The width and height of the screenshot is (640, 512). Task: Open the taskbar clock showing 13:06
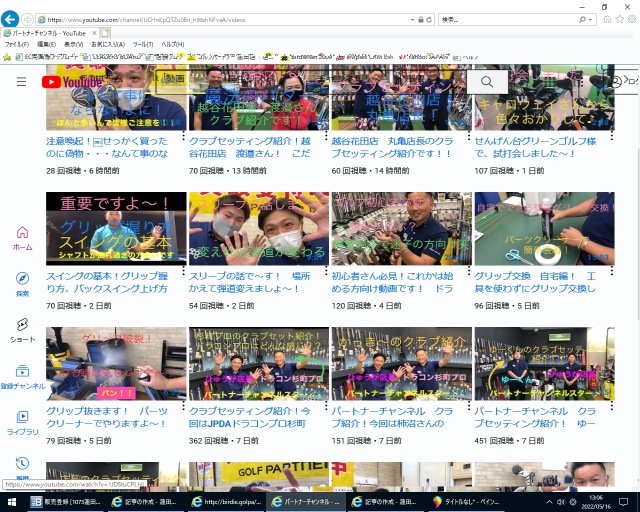(596, 502)
